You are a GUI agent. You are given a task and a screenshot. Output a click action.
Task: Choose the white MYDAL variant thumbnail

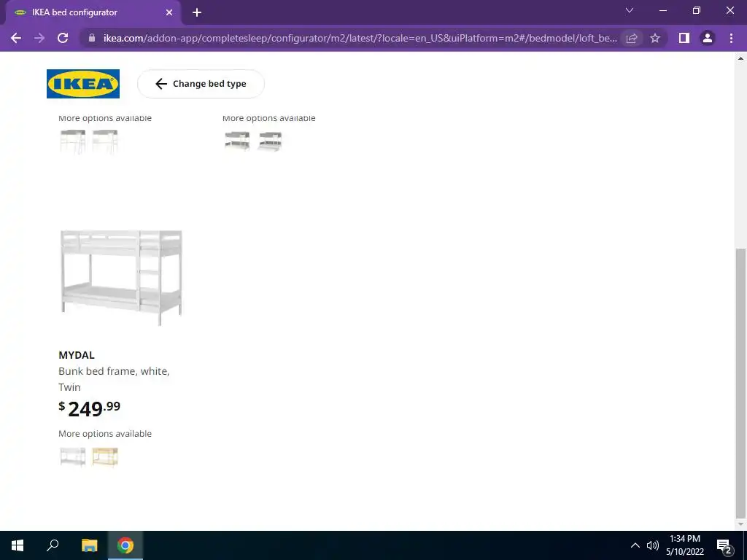click(73, 456)
